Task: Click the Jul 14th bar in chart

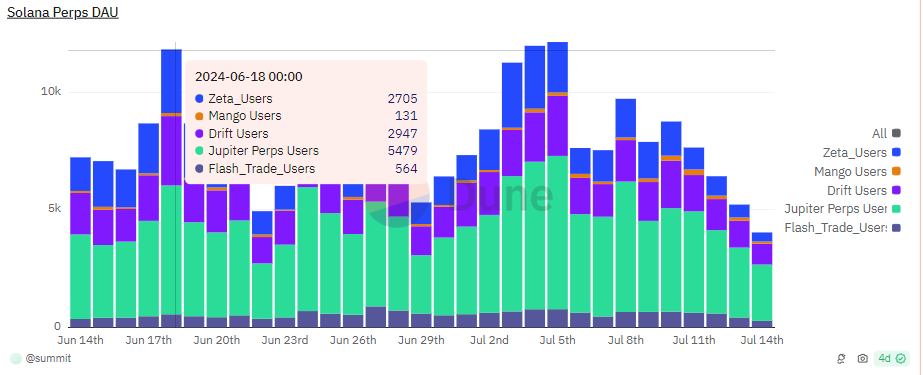Action: click(x=762, y=280)
